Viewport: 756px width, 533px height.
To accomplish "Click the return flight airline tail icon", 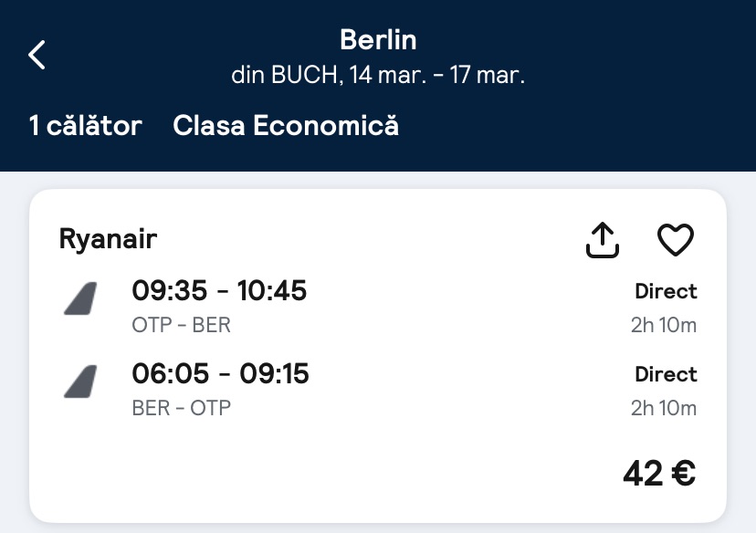I will click(x=80, y=381).
